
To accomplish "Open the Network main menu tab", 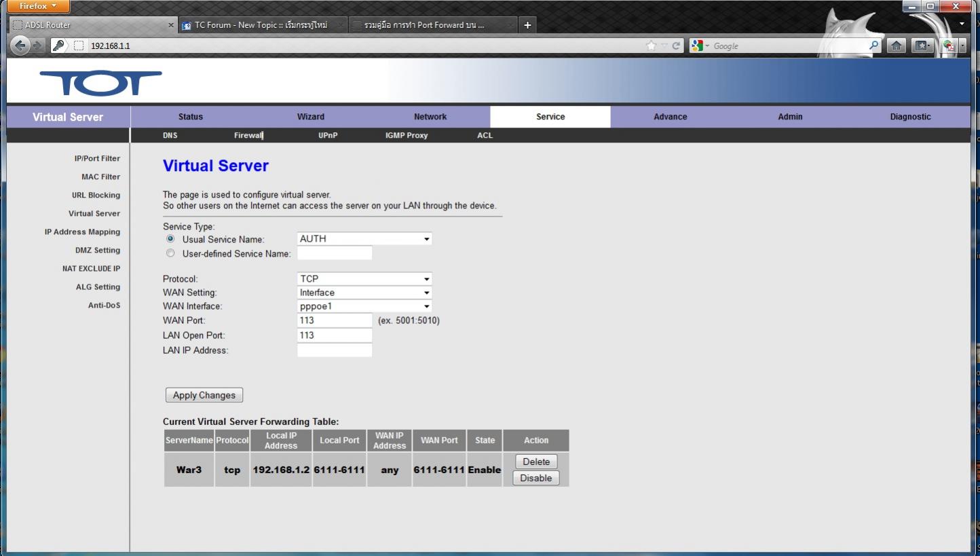I will point(430,117).
